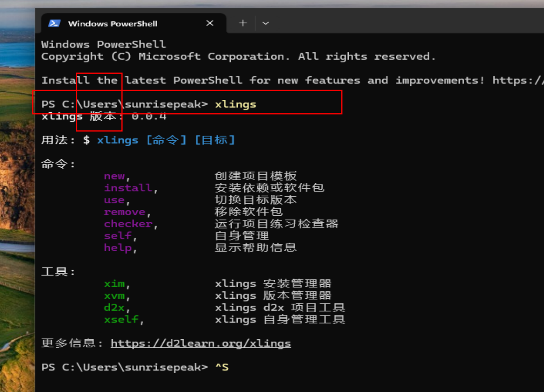
Task: Click the 'xvm,' tool entry
Action: coord(117,295)
